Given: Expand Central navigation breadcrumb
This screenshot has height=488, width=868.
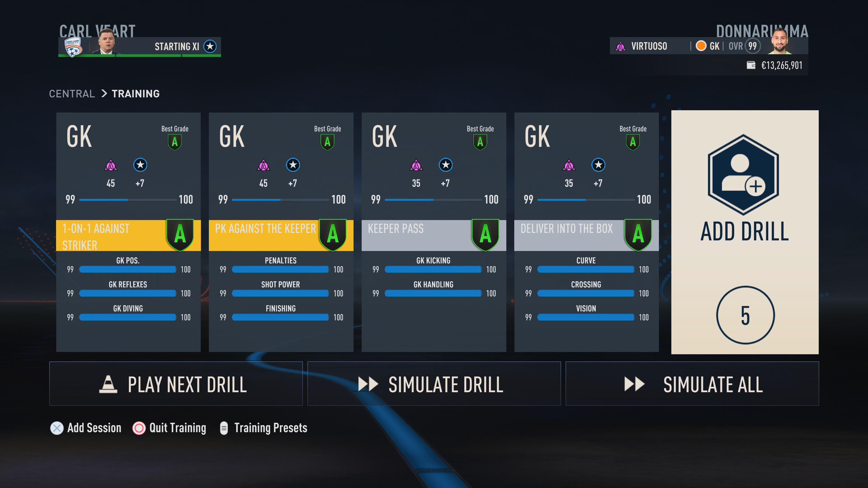Looking at the screenshot, I should pyautogui.click(x=71, y=94).
